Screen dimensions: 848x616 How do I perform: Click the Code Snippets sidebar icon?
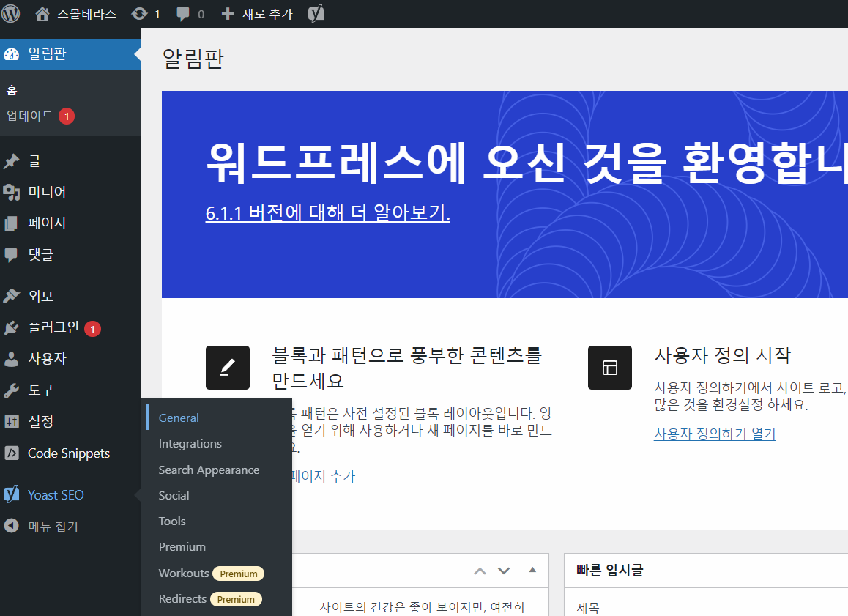coord(12,453)
